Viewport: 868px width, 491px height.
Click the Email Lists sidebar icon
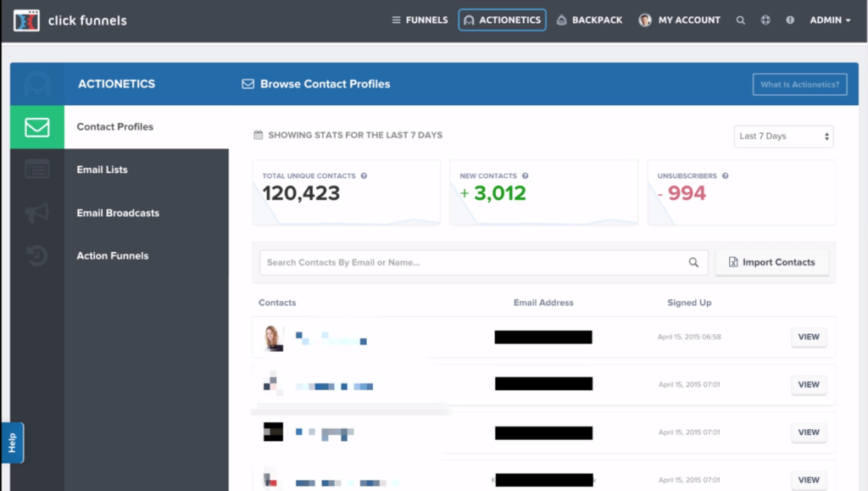pyautogui.click(x=37, y=170)
